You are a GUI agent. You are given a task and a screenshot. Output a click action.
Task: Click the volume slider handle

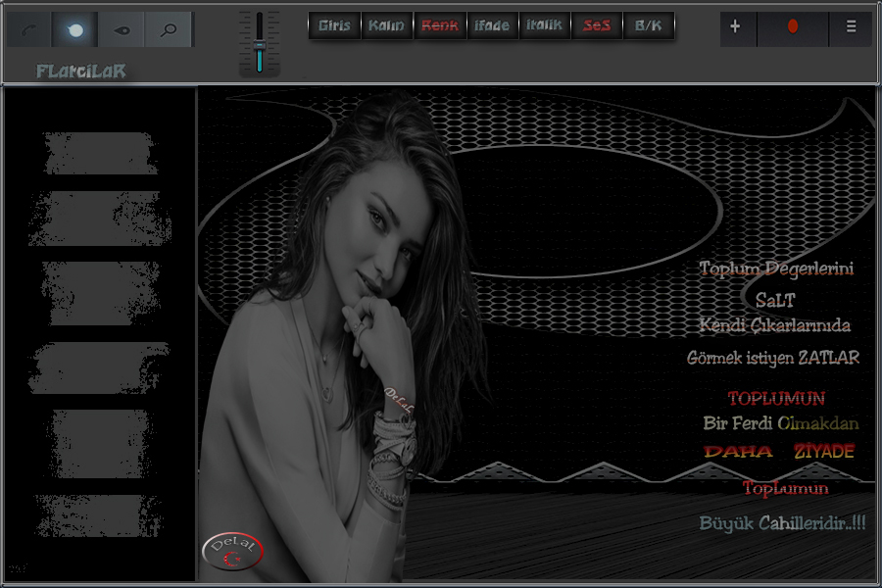[260, 44]
